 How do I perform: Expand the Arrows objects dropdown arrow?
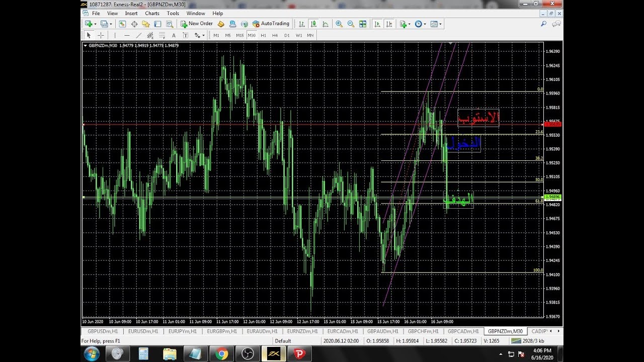tap(203, 36)
